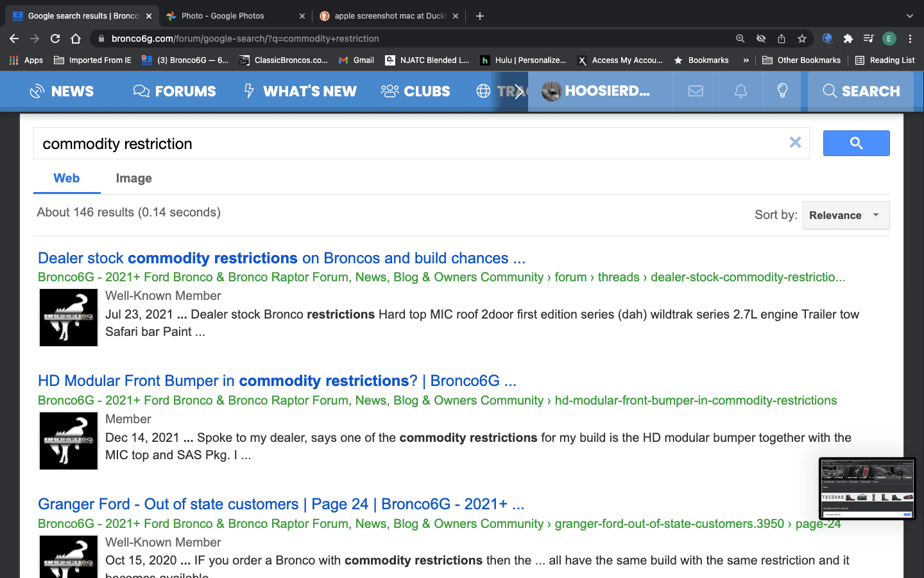Toggle the lightbulb style icon
The width and height of the screenshot is (924, 578).
pyautogui.click(x=783, y=91)
